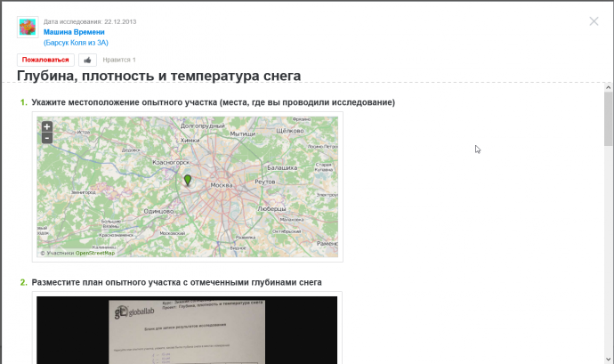Click the user avatar thumbnail

coord(28,27)
